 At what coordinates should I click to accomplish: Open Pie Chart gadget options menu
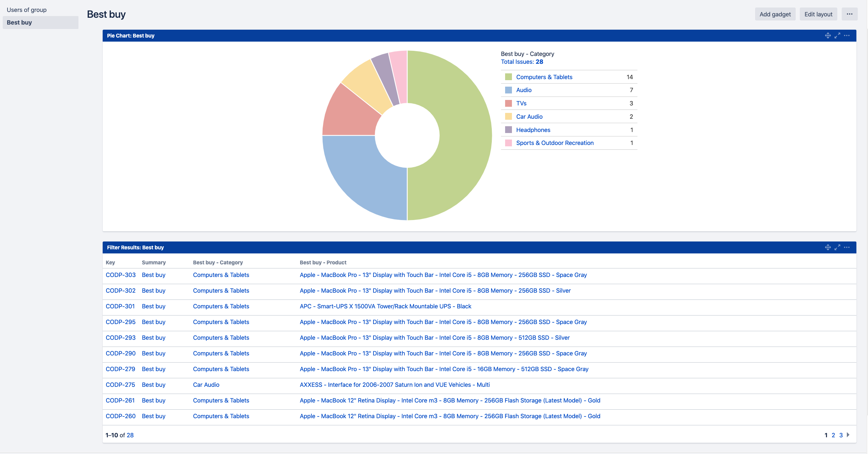[x=847, y=35]
